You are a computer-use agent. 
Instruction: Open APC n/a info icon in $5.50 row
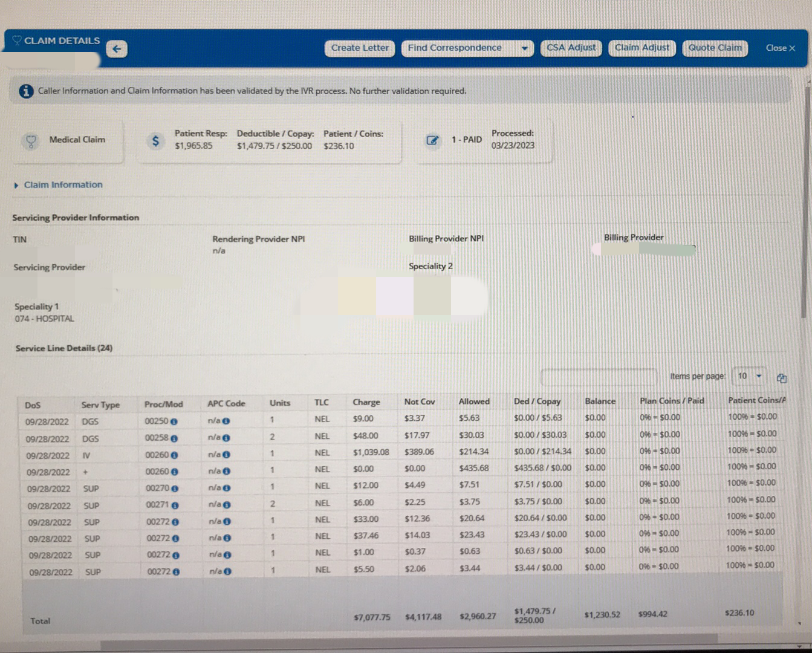pos(227,571)
